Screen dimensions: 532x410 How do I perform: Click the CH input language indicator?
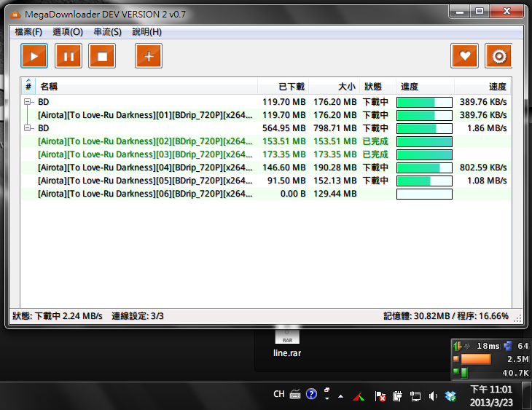279,394
